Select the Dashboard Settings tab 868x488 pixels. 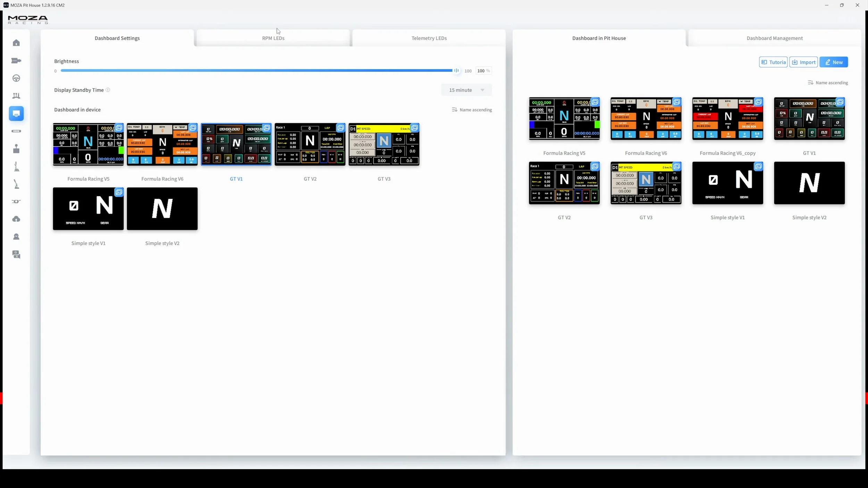click(x=117, y=38)
